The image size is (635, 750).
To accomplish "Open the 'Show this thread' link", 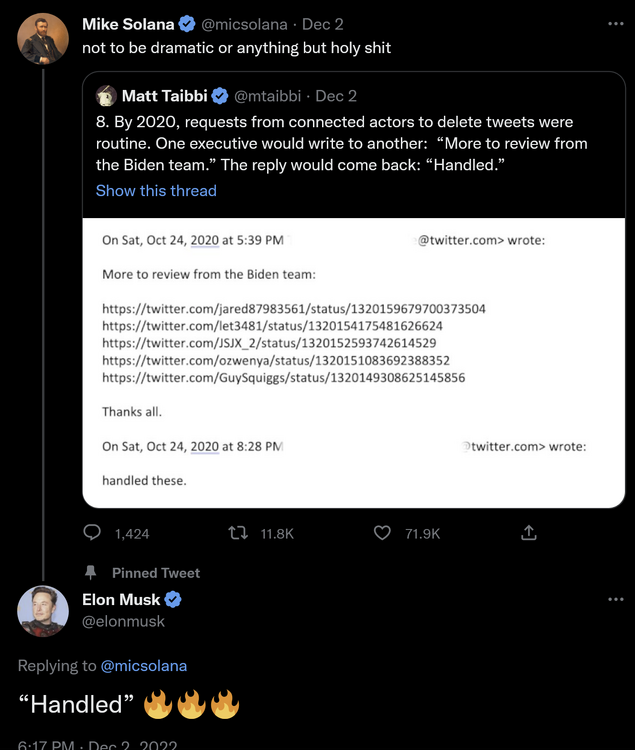I will pyautogui.click(x=156, y=190).
